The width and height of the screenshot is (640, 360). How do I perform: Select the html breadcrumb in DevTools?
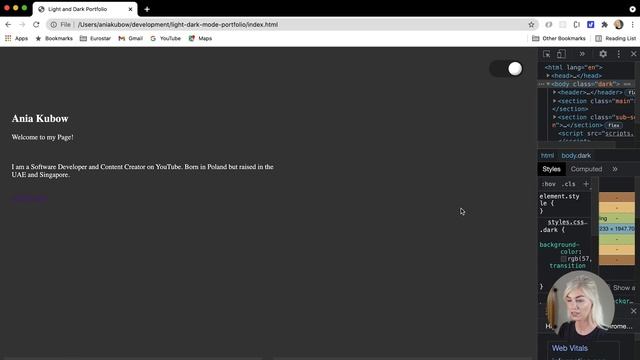(x=547, y=156)
